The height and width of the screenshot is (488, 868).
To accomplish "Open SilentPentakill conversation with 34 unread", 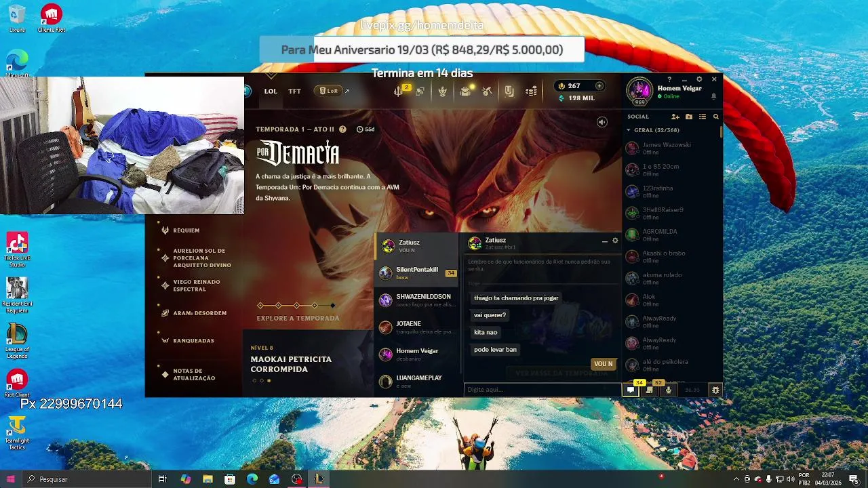I will (416, 273).
